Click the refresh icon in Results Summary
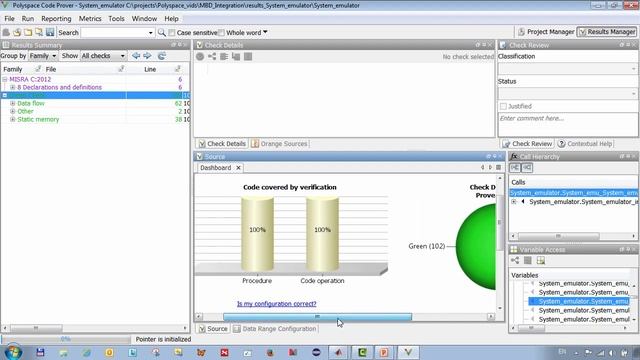Viewport: 640px width, 360px height. [x=162, y=56]
